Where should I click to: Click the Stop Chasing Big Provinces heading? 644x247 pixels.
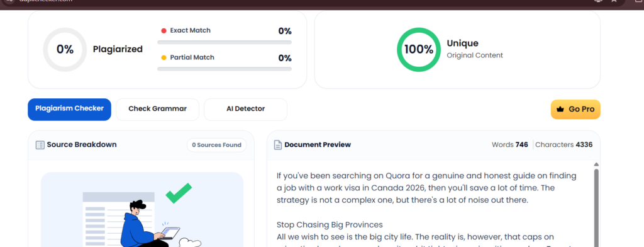click(x=330, y=225)
